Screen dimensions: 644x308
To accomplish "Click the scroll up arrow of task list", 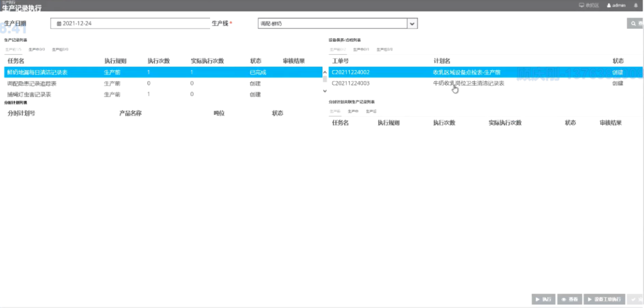I will [x=325, y=73].
